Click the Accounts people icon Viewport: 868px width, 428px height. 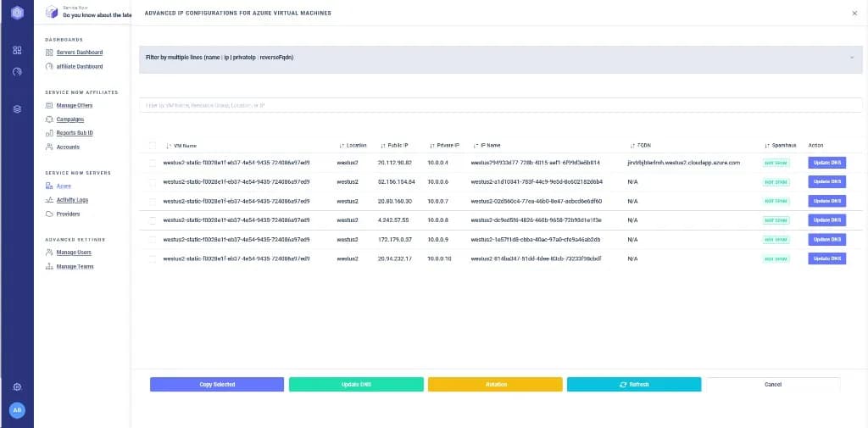[49, 147]
